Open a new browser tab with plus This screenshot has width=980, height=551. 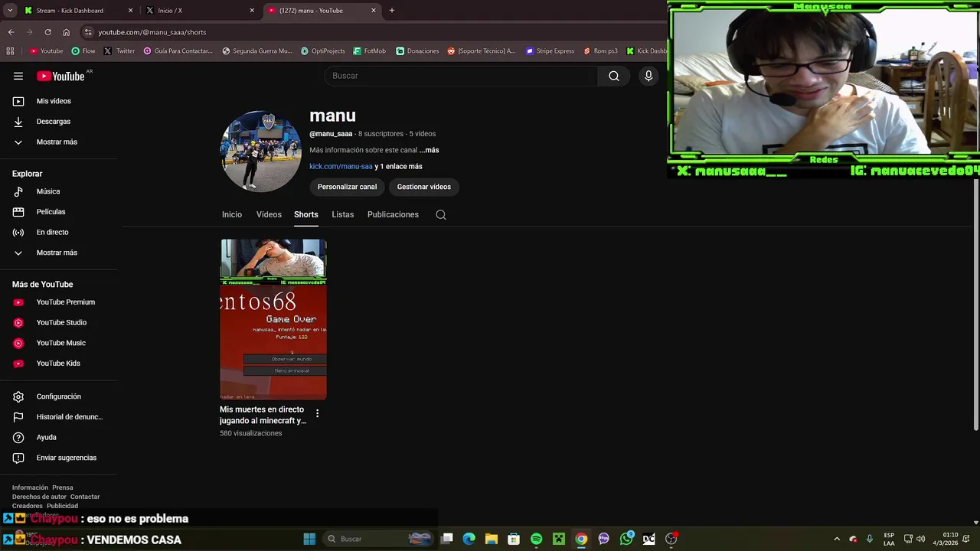pos(392,11)
